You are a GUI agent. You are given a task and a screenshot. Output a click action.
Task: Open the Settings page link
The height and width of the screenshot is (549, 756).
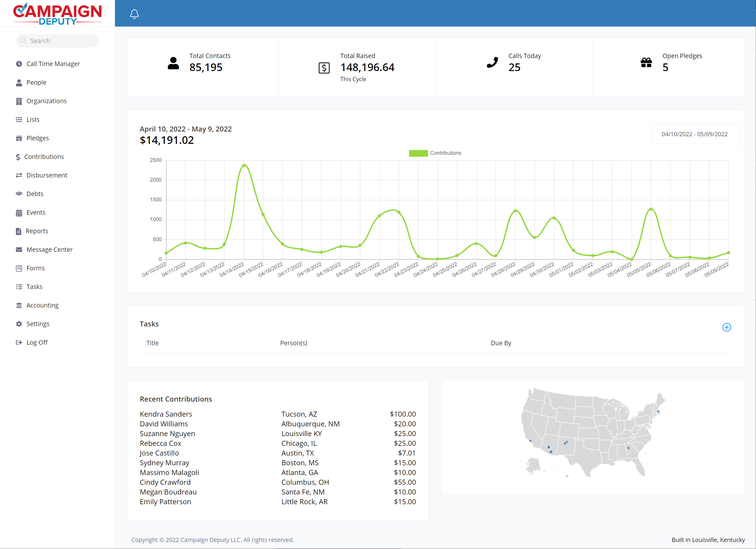(x=37, y=323)
